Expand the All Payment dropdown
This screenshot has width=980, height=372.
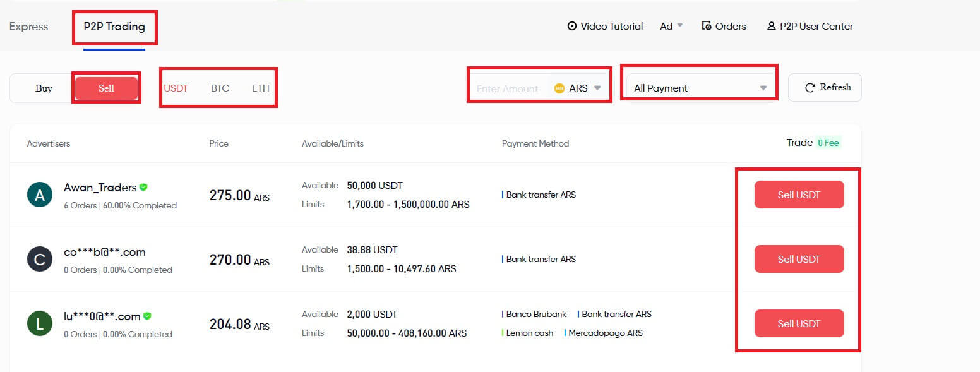click(699, 88)
